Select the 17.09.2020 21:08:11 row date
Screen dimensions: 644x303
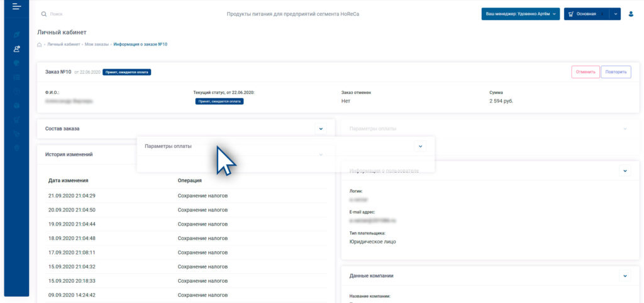72,253
